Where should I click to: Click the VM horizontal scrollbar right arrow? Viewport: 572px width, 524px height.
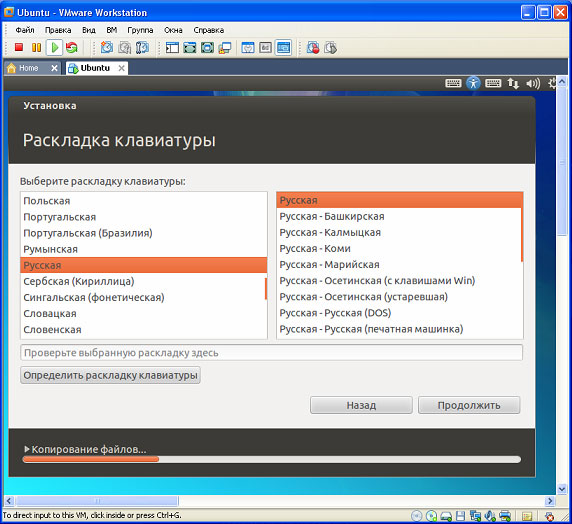[x=550, y=501]
